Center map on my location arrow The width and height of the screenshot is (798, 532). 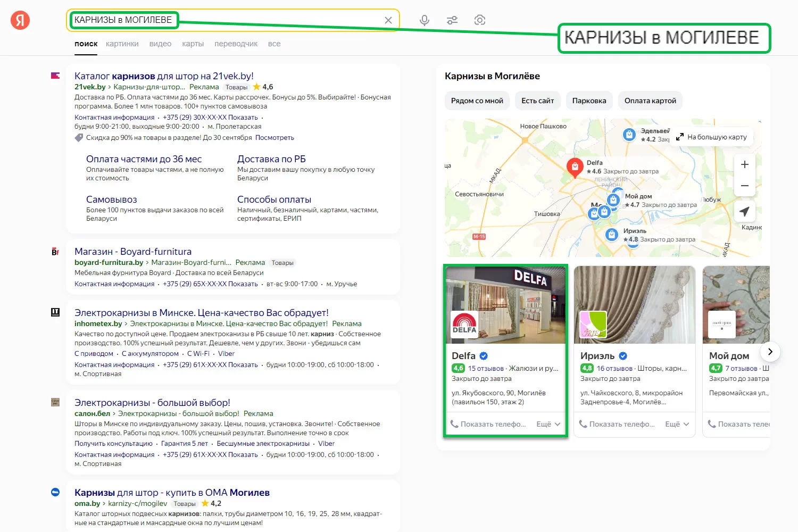pos(745,211)
